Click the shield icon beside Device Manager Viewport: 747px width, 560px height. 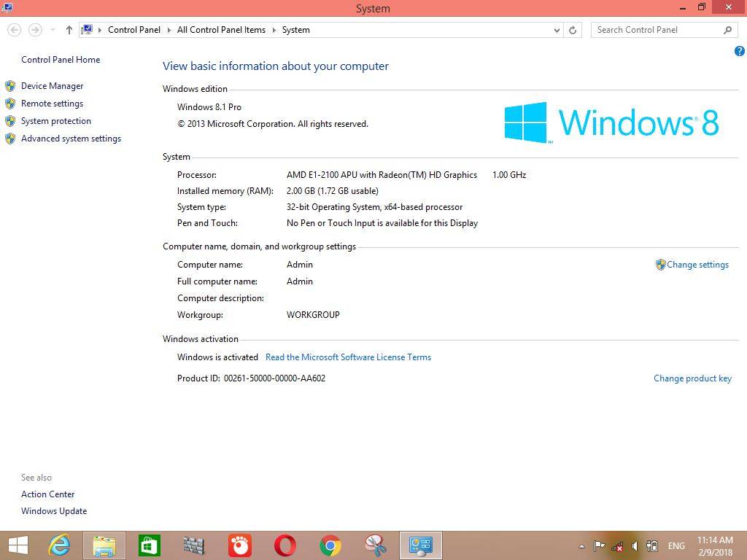(x=10, y=86)
